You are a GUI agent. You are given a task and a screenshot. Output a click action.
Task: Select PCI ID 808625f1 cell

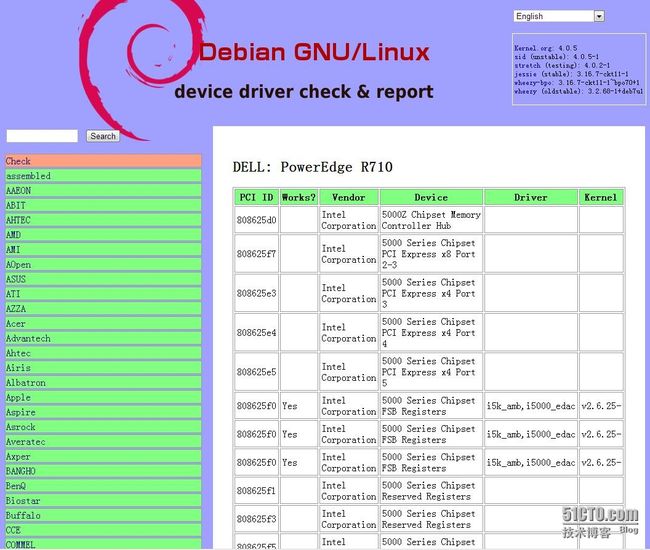(256, 491)
